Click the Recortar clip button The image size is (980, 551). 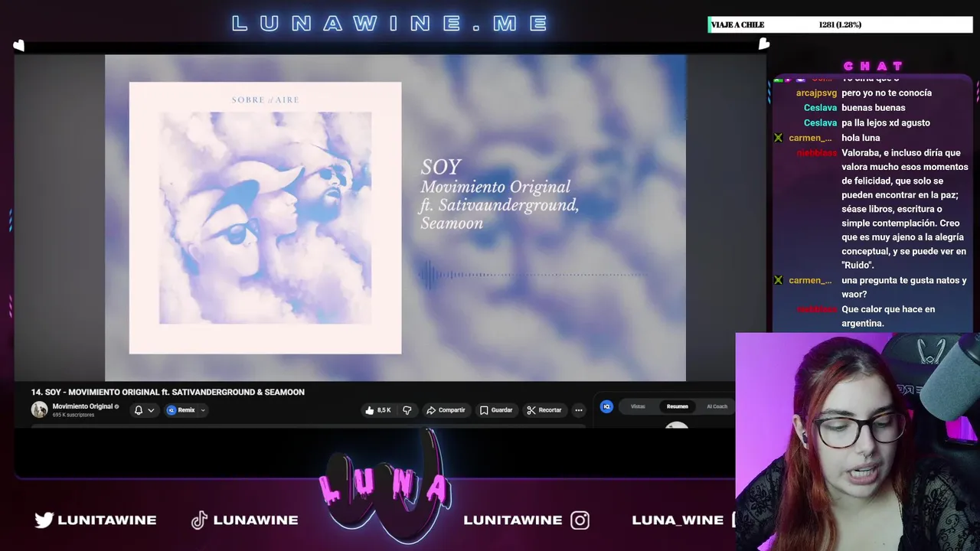point(544,410)
